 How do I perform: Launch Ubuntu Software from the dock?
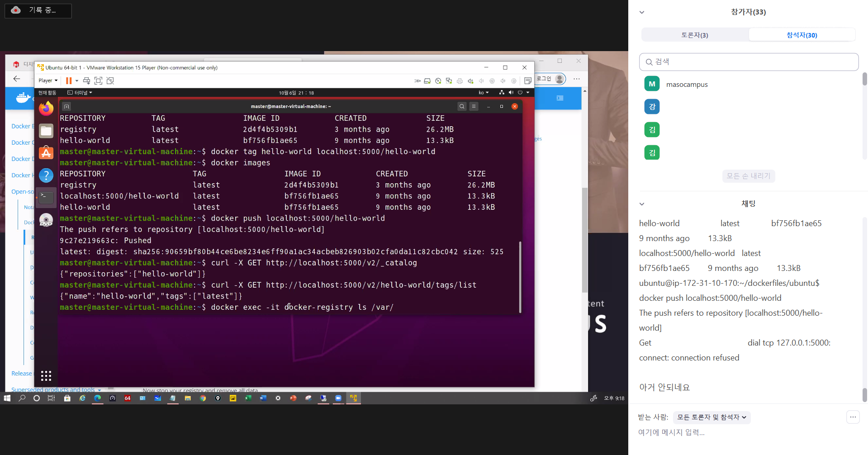pyautogui.click(x=46, y=153)
